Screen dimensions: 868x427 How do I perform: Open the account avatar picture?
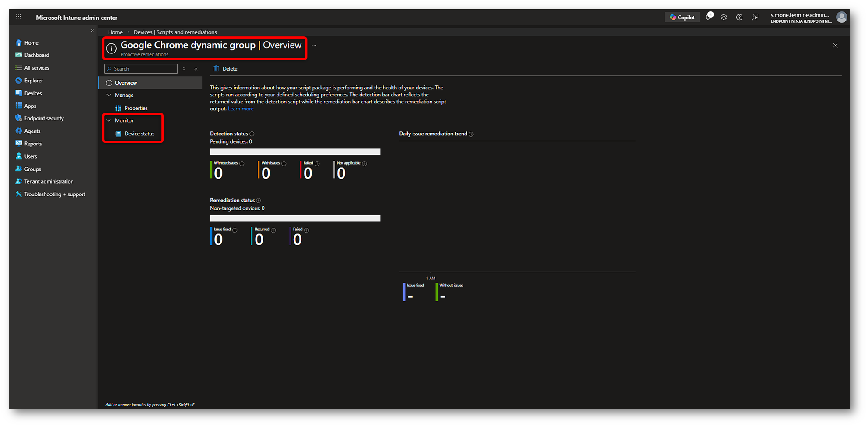click(x=841, y=17)
